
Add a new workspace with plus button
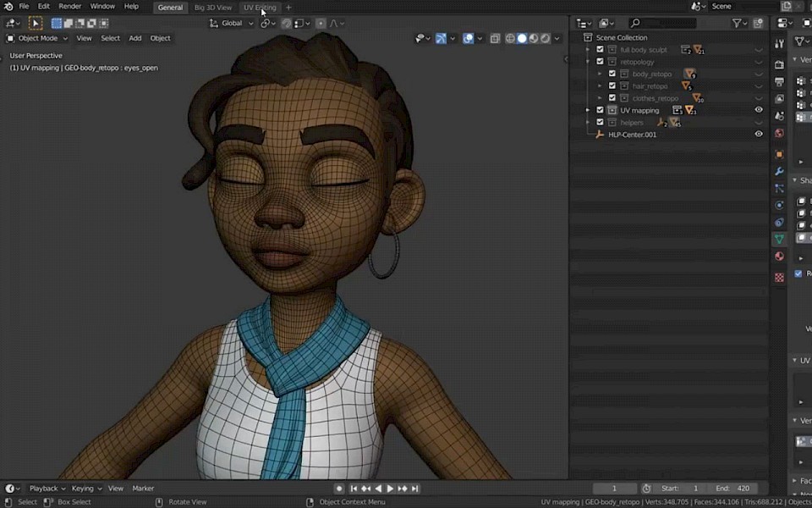point(288,8)
